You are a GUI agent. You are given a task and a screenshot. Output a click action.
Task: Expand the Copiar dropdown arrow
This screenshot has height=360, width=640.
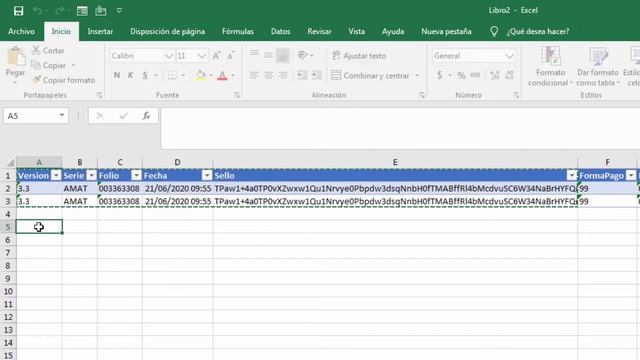click(x=73, y=65)
